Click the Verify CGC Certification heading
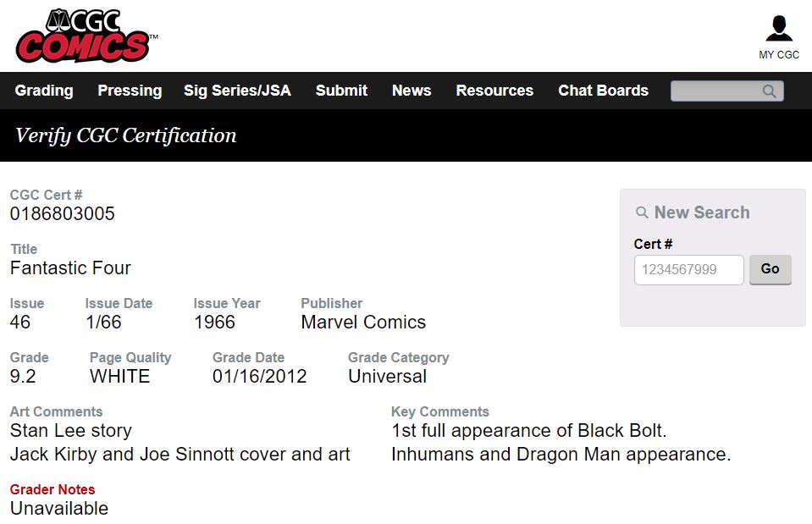Screen dimensions: 812x524 pos(126,135)
